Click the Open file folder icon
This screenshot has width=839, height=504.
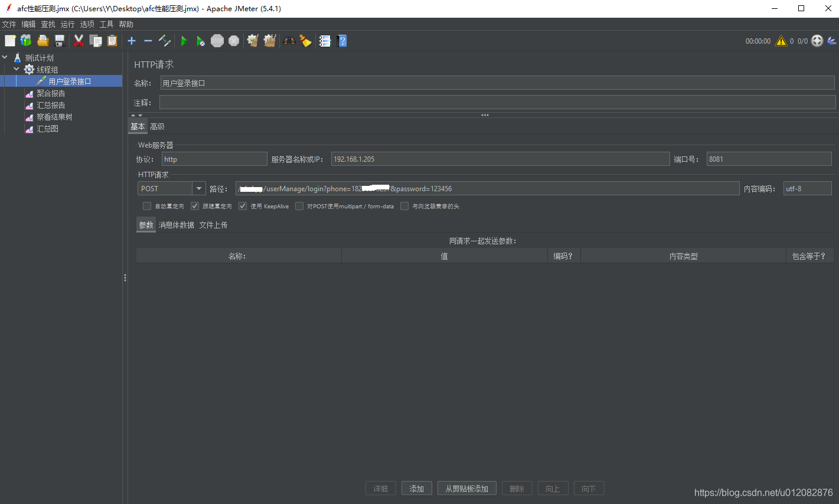(43, 41)
